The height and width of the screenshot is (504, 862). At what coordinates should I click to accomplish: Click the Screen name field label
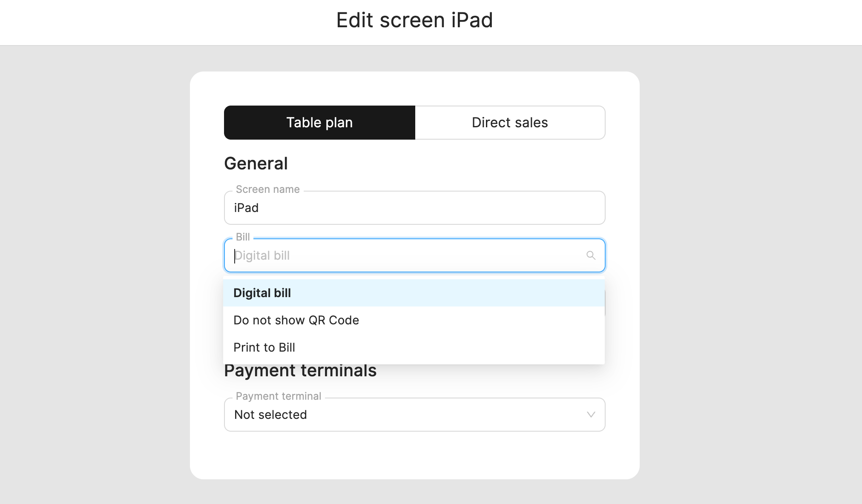[x=267, y=189]
